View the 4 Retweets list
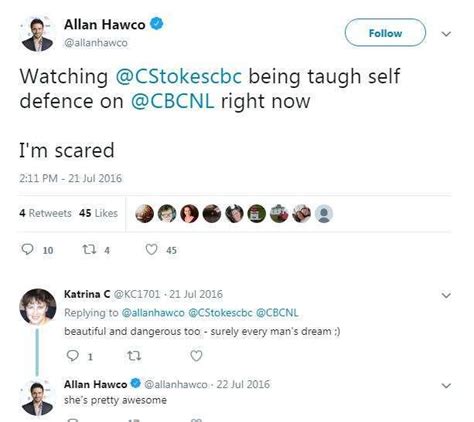Screen dimensions: 474x422 [x=45, y=213]
